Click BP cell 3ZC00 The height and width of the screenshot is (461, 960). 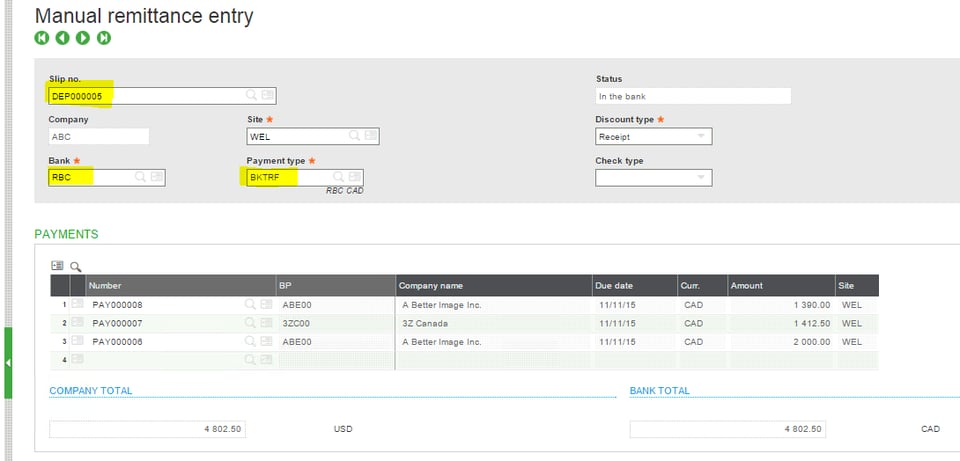click(x=296, y=323)
